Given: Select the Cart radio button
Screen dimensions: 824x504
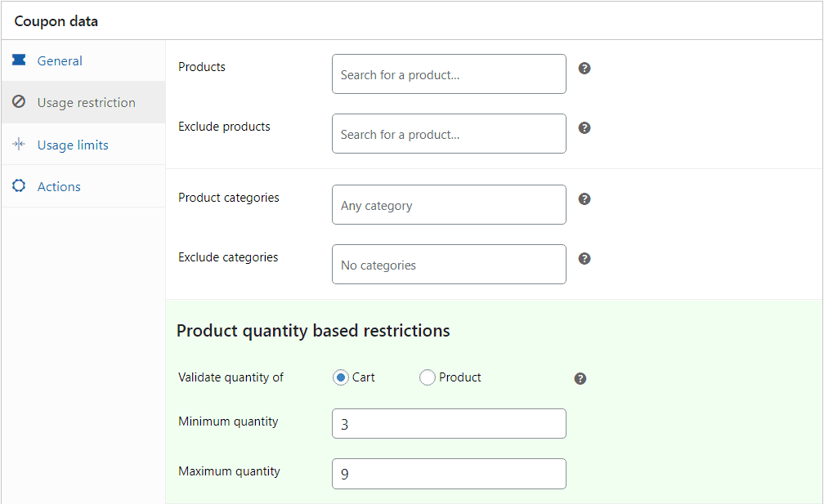Looking at the screenshot, I should click(x=341, y=377).
